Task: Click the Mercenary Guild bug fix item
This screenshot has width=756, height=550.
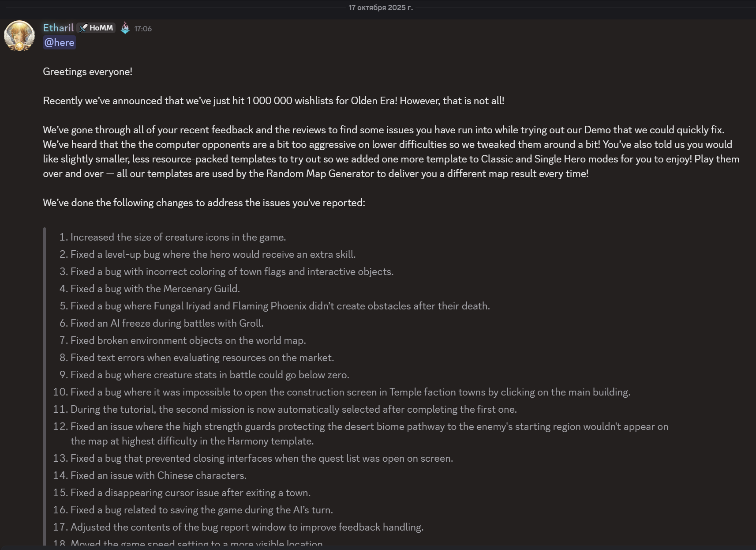Action: point(155,289)
